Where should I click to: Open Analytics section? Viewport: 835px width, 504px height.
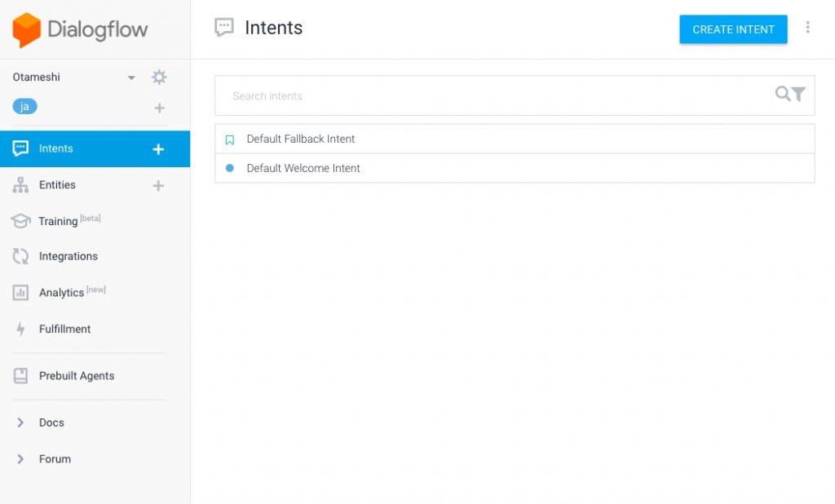pyautogui.click(x=72, y=292)
